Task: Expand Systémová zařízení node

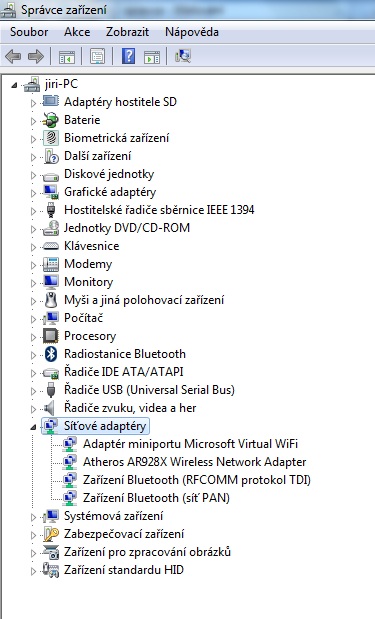Action: [33, 517]
